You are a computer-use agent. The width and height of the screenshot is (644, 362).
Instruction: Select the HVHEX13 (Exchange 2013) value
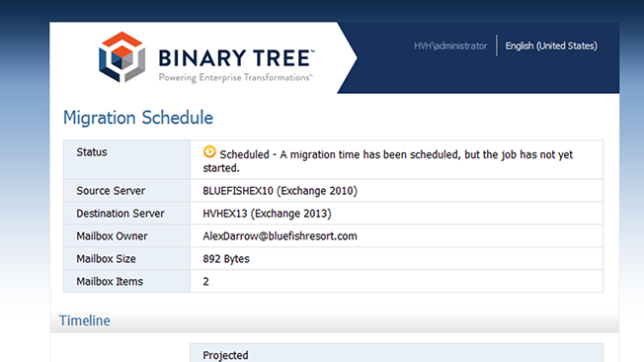click(267, 214)
